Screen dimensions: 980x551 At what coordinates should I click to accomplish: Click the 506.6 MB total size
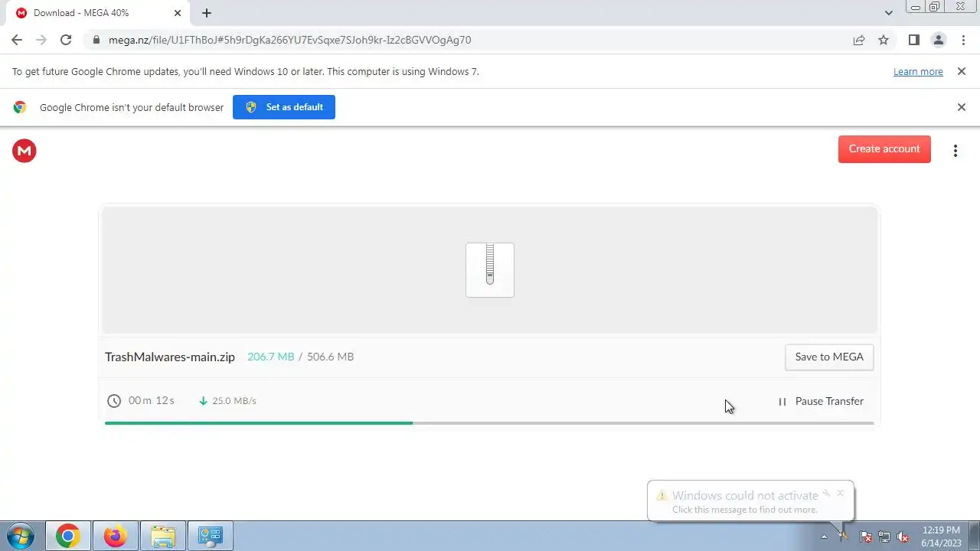pos(330,357)
